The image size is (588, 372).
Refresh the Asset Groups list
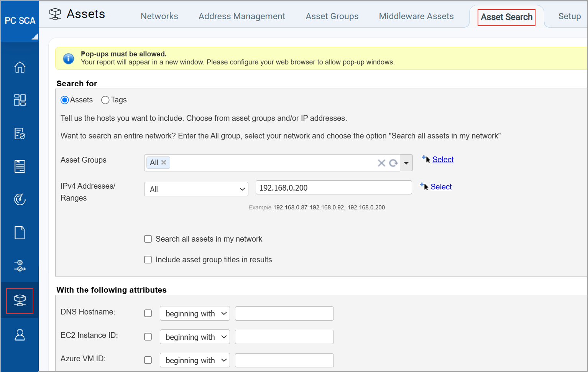point(393,163)
